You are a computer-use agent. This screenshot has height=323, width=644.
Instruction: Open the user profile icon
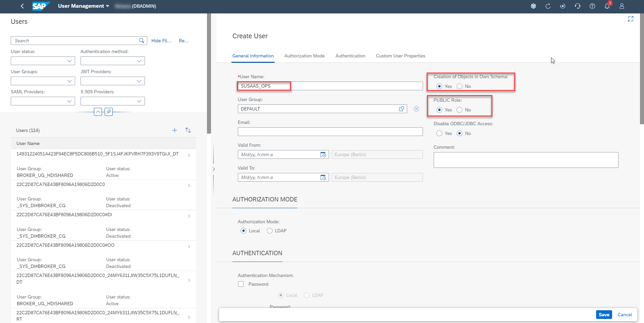(x=622, y=6)
